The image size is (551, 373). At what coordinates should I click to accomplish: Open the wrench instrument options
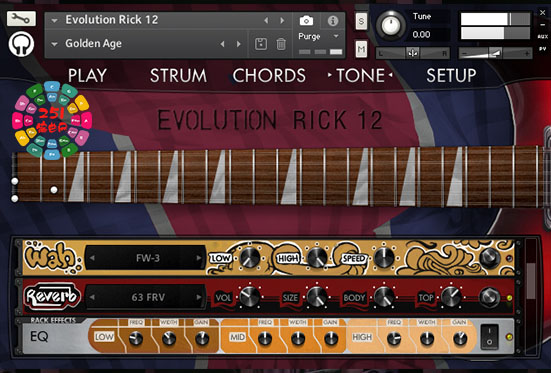coord(21,18)
